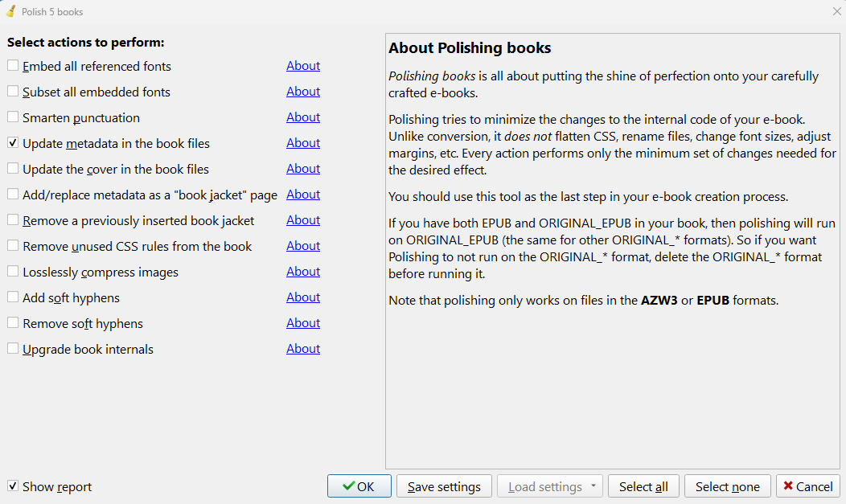The height and width of the screenshot is (504, 846).
Task: Enable Remove unused CSS rules from the book
Action: 13,246
